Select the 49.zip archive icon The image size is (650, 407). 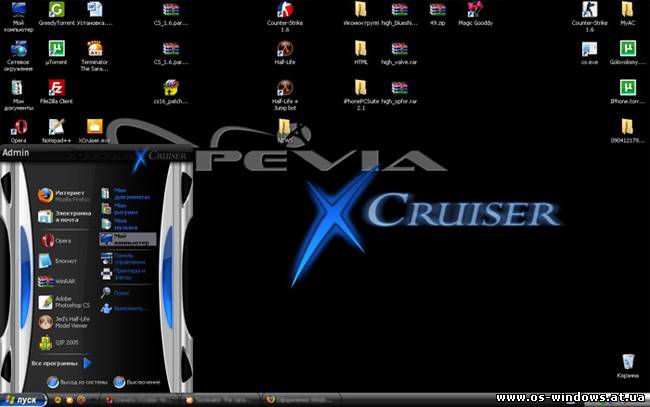click(437, 14)
